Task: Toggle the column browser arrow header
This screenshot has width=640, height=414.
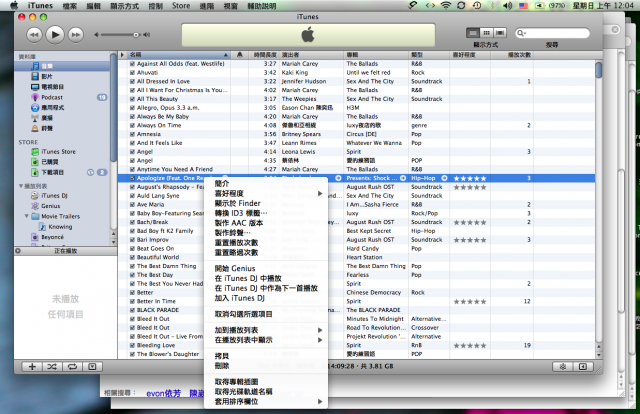Action: pyautogui.click(x=122, y=55)
